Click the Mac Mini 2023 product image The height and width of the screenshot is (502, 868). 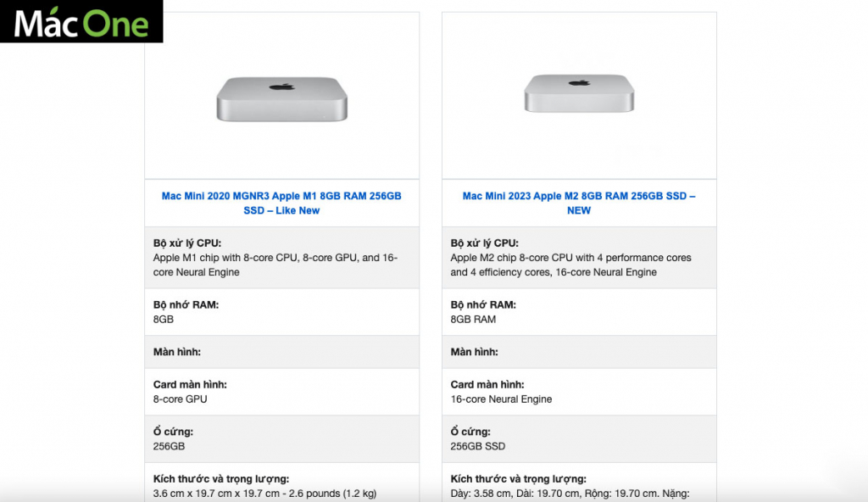coord(579,93)
